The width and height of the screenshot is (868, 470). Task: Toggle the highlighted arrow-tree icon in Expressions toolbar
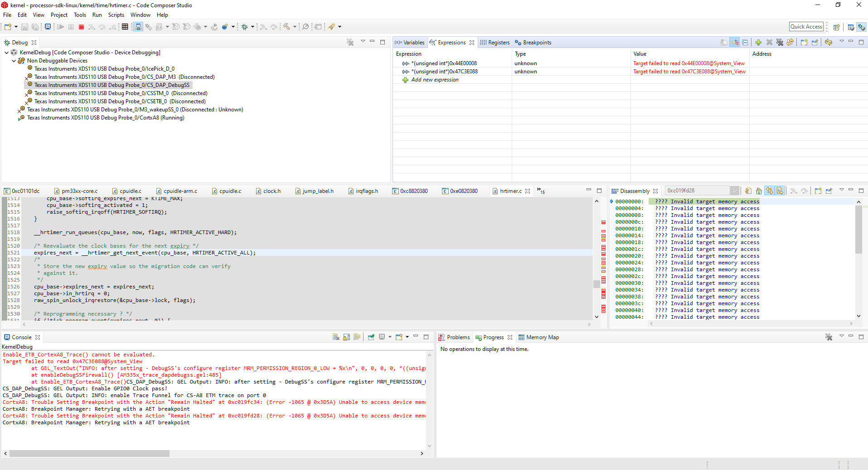coord(735,43)
